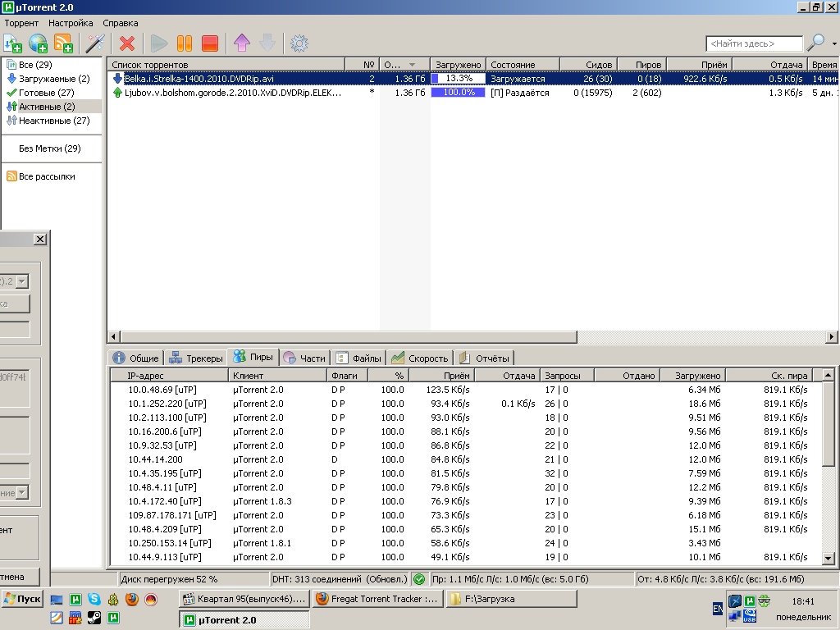The width and height of the screenshot is (840, 630).
Task: Click gray Move Down Queue arrow
Action: coord(267,43)
